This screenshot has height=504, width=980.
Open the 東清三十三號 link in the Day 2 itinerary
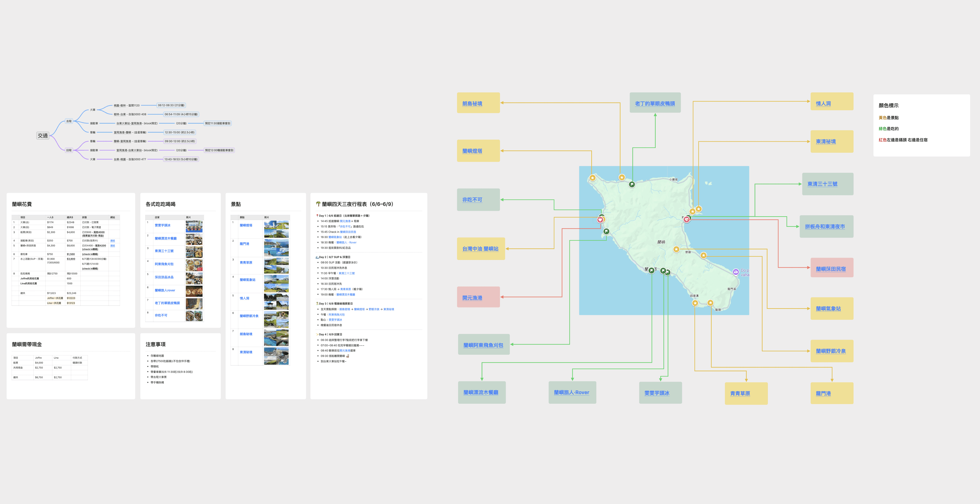[347, 274]
